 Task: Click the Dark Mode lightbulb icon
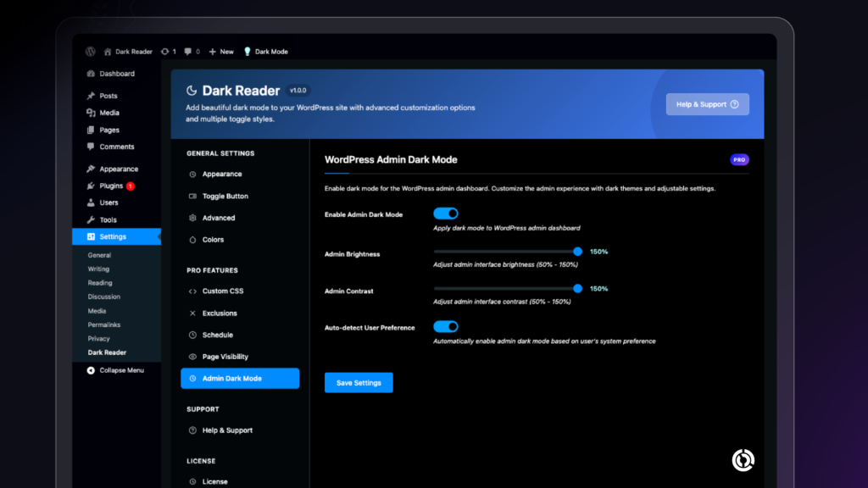click(x=248, y=52)
